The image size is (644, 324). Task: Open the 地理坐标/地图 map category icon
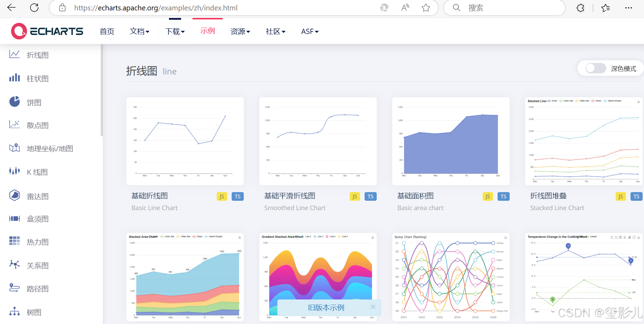(14, 148)
